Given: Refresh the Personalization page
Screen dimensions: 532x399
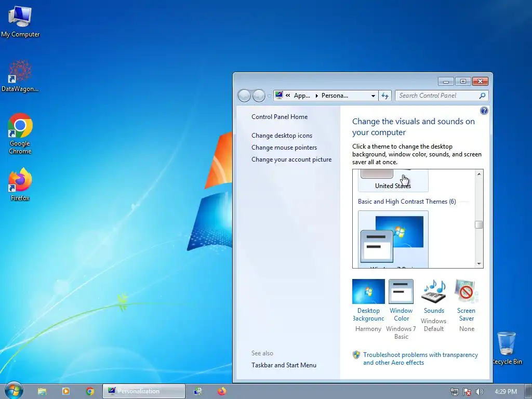Looking at the screenshot, I should pos(385,96).
